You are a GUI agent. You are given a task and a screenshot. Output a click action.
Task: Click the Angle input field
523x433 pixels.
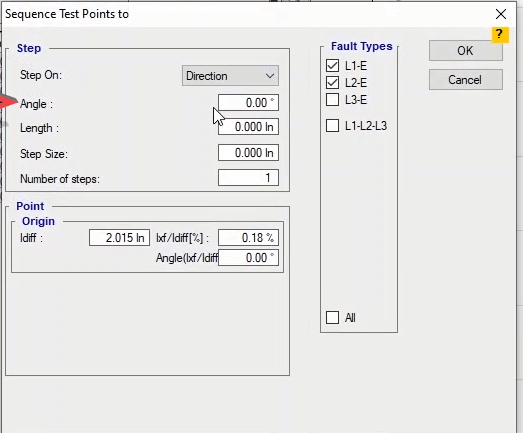tap(248, 102)
